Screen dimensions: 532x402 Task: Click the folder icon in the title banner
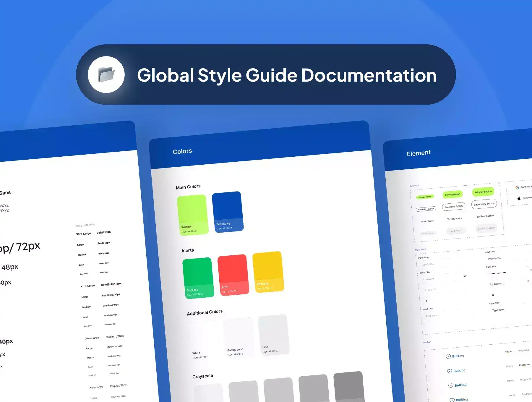pyautogui.click(x=106, y=74)
